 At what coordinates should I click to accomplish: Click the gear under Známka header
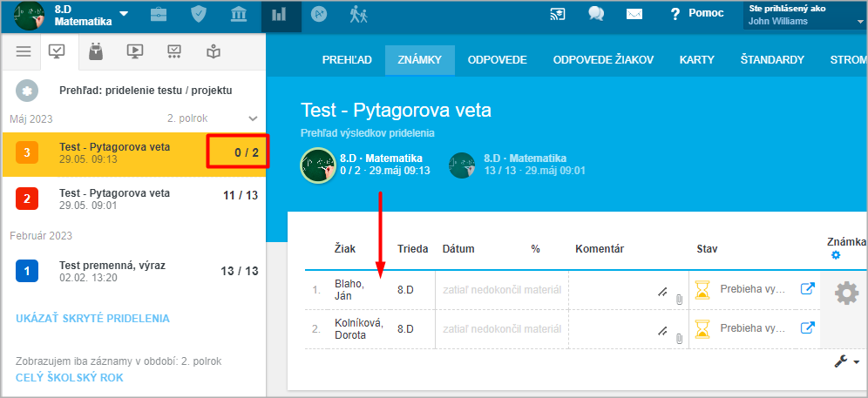(x=836, y=255)
